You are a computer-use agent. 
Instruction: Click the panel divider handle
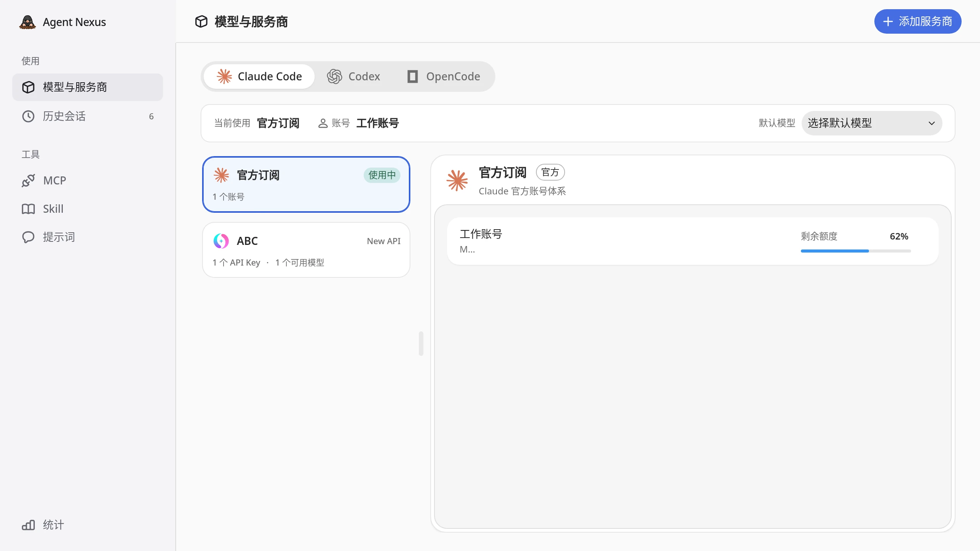coord(421,344)
